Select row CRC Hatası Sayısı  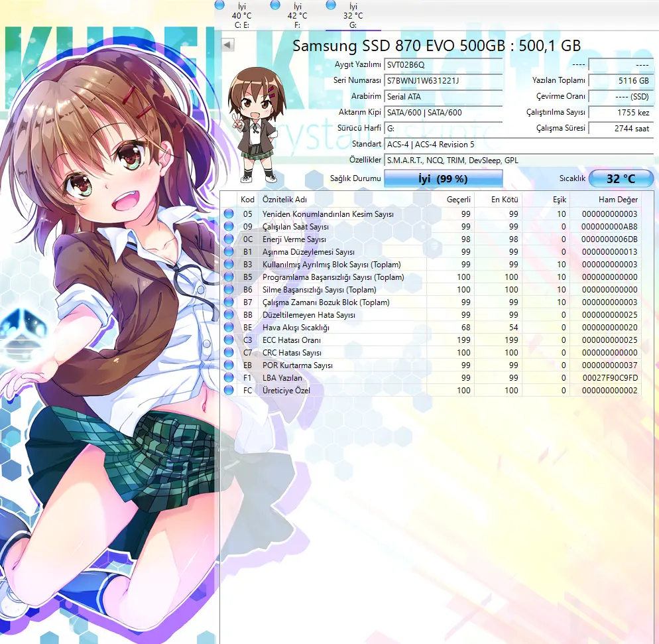(431, 353)
